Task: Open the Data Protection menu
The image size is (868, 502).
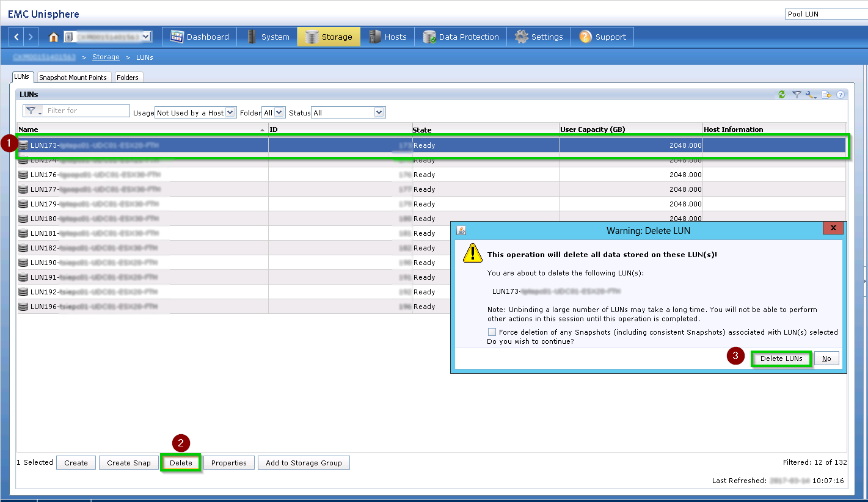Action: (461, 37)
